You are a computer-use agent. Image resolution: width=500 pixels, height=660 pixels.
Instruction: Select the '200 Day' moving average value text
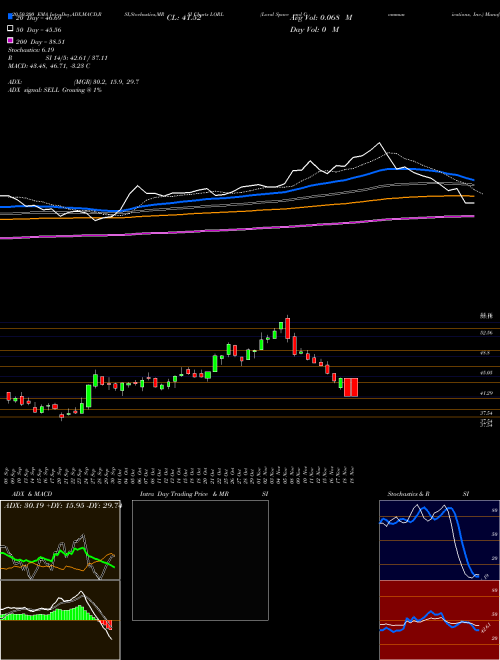[x=40, y=42]
